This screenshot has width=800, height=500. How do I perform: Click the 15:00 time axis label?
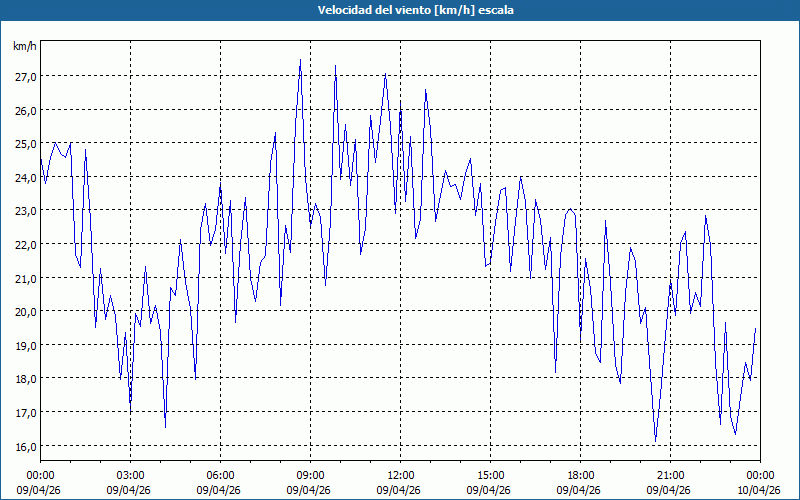pyautogui.click(x=490, y=475)
